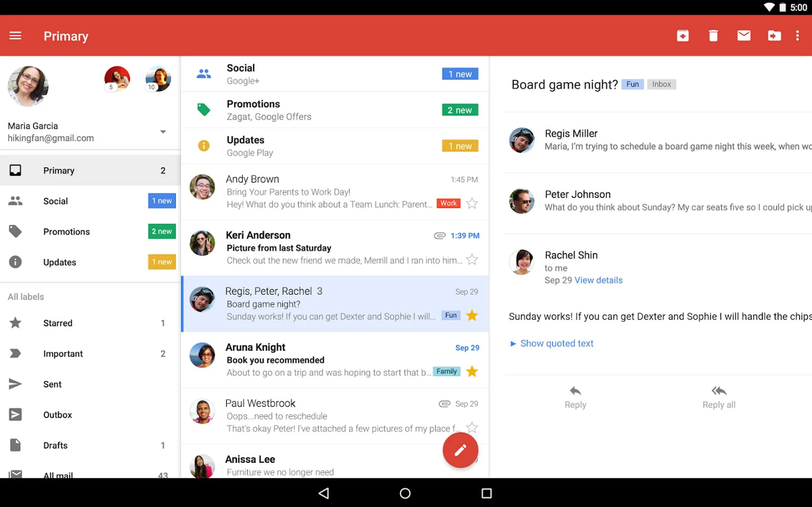Expand Show quoted text section
Viewport: 812px width, 507px height.
[x=551, y=343]
